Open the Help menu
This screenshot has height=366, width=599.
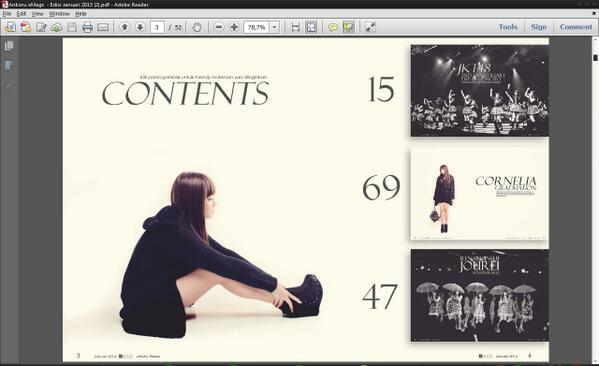pyautogui.click(x=81, y=13)
